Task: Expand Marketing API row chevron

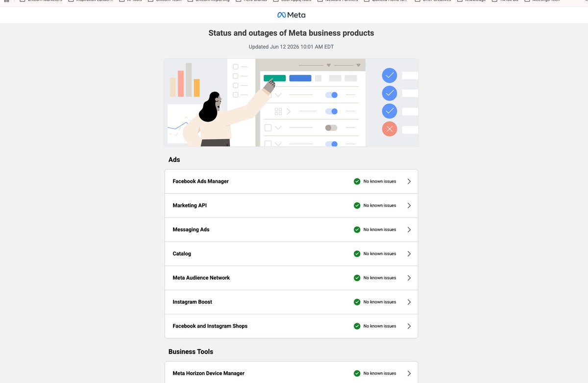Action: (x=409, y=205)
